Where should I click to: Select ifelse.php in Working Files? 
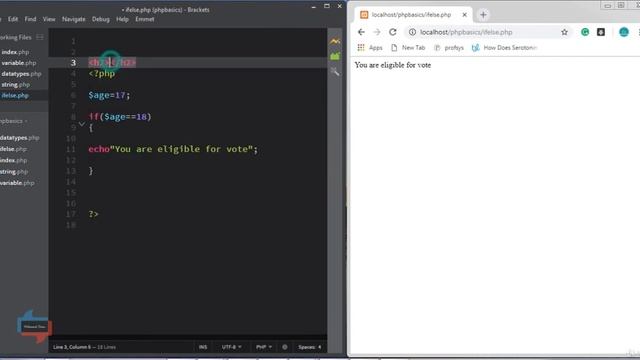(x=15, y=96)
